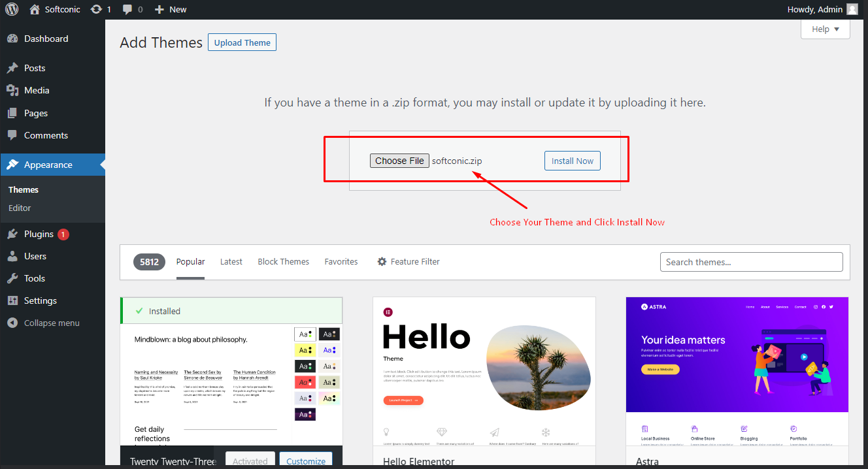
Task: Click the Hello Elementor theme name
Action: point(419,462)
